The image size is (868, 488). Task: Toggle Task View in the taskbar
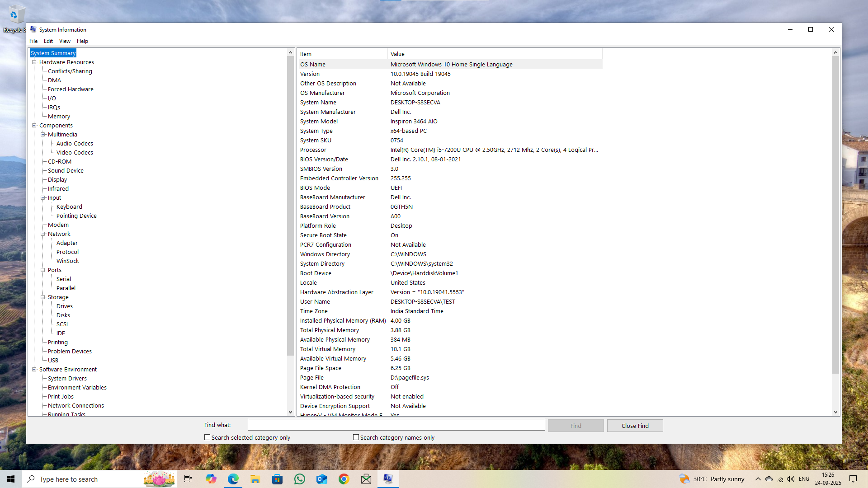(188, 479)
